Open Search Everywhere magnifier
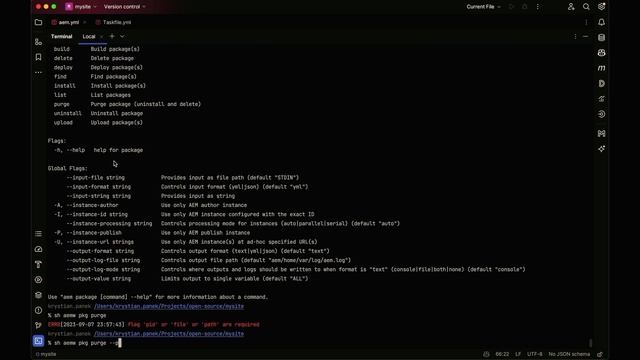Viewport: 640px width, 360px height. pyautogui.click(x=586, y=7)
